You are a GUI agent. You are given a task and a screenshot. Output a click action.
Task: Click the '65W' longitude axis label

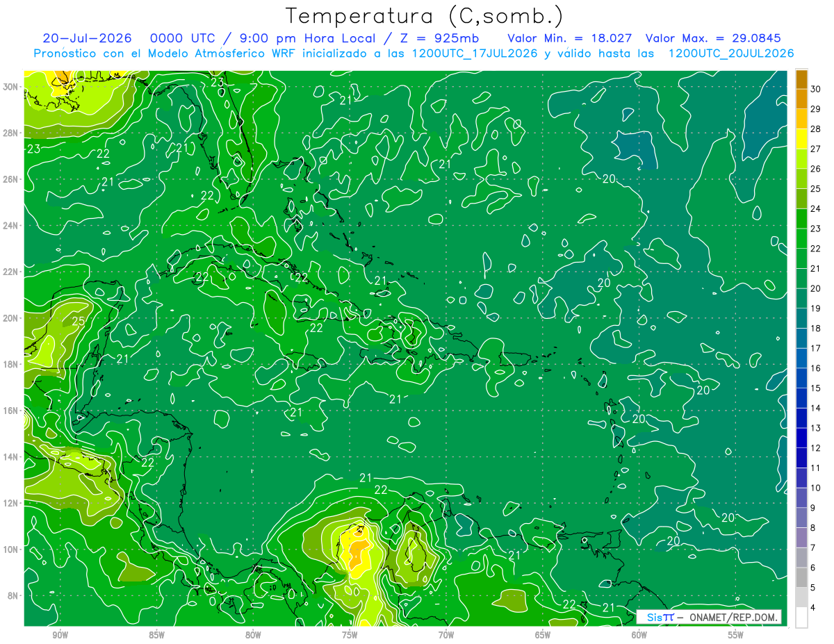pyautogui.click(x=543, y=636)
